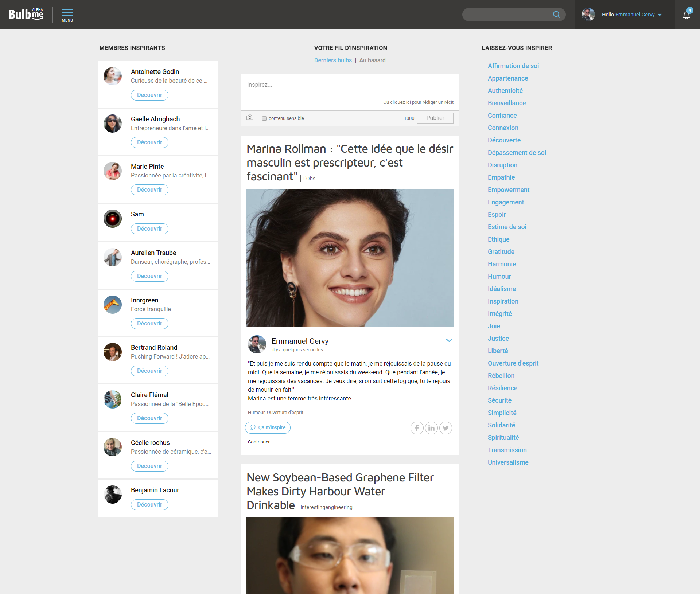700x594 pixels.
Task: Expand the post options chevron
Action: (449, 340)
